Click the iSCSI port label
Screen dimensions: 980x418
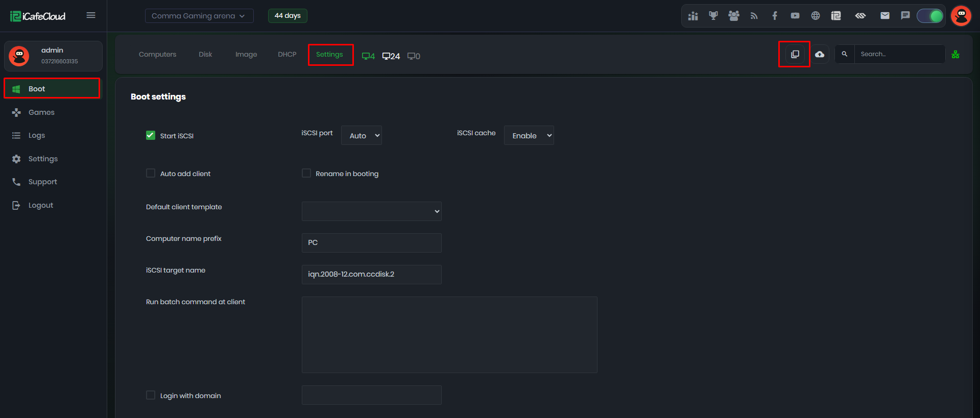click(x=317, y=133)
